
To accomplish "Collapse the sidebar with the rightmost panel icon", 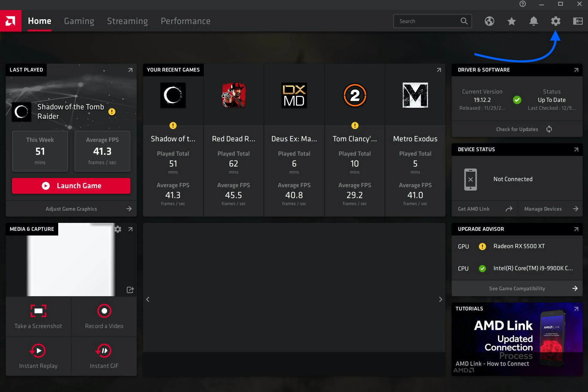I will (578, 21).
